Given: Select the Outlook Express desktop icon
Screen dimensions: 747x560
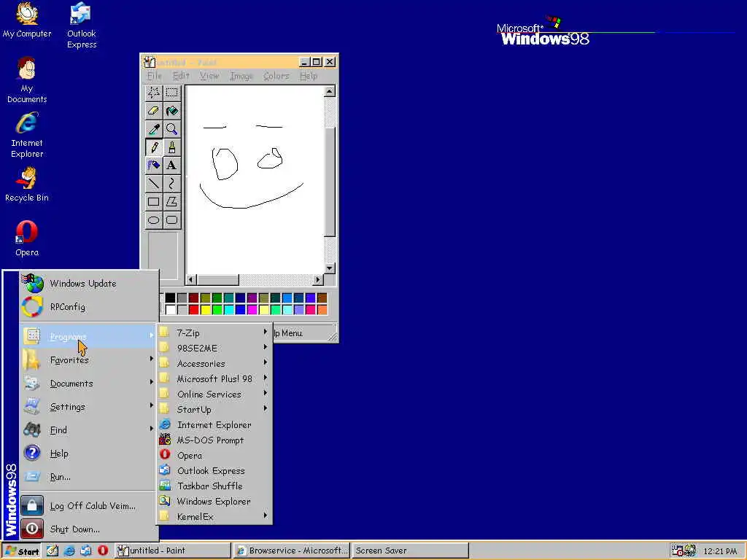Looking at the screenshot, I should point(82,26).
